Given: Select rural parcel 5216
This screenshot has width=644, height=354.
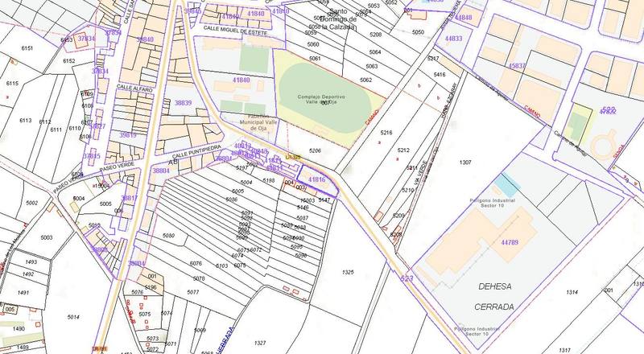Looking at the screenshot, I should tap(386, 132).
